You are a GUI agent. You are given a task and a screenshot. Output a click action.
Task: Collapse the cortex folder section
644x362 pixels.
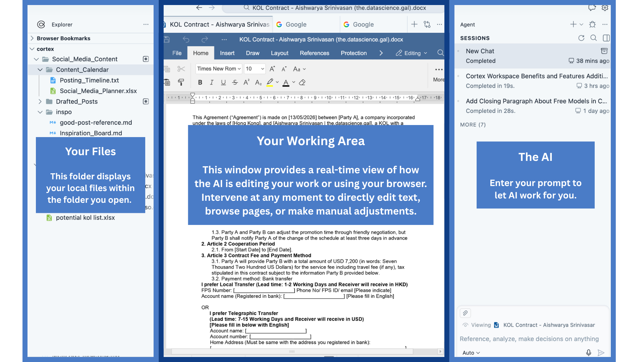pyautogui.click(x=32, y=49)
